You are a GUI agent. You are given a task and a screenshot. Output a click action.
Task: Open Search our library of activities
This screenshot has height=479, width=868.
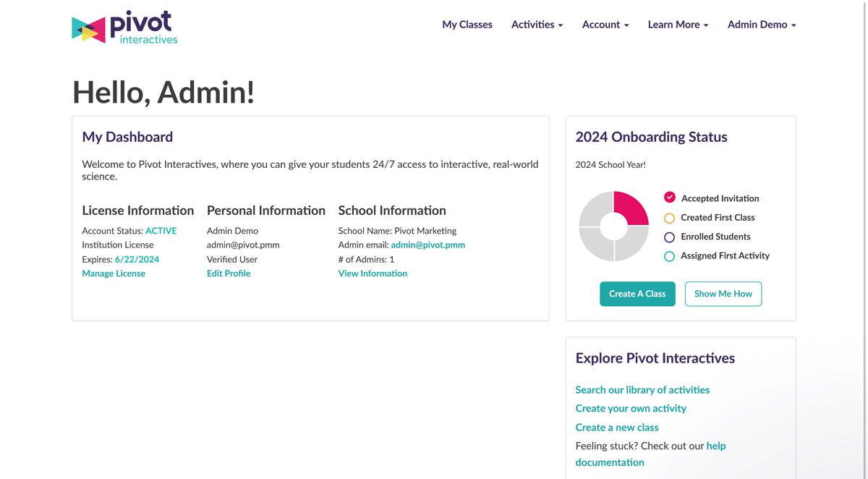pyautogui.click(x=642, y=390)
